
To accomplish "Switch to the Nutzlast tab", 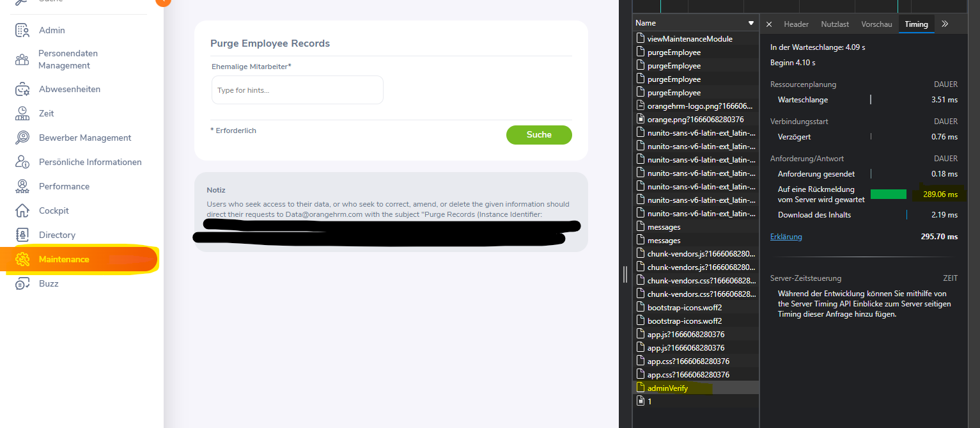I will tap(834, 24).
